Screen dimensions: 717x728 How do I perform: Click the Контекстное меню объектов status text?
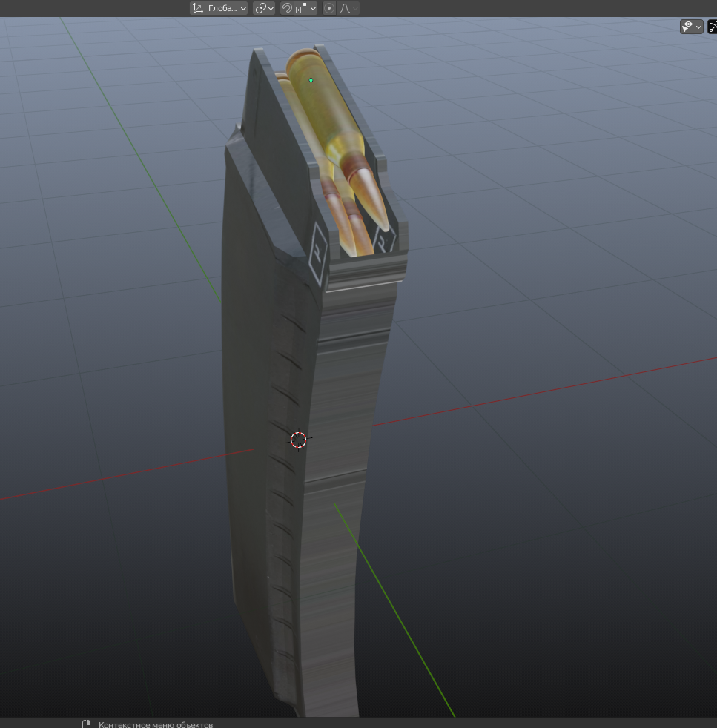156,724
